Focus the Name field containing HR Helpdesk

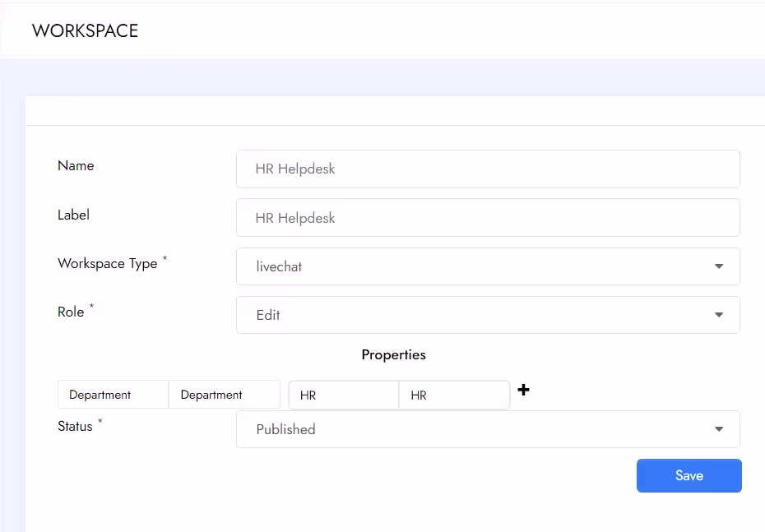(488, 169)
